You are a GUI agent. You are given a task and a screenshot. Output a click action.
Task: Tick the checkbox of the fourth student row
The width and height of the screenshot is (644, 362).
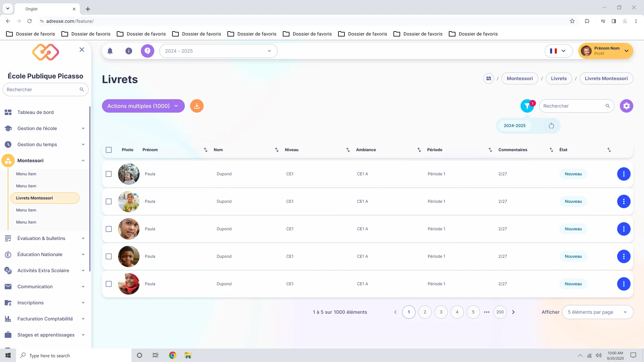coord(109,256)
